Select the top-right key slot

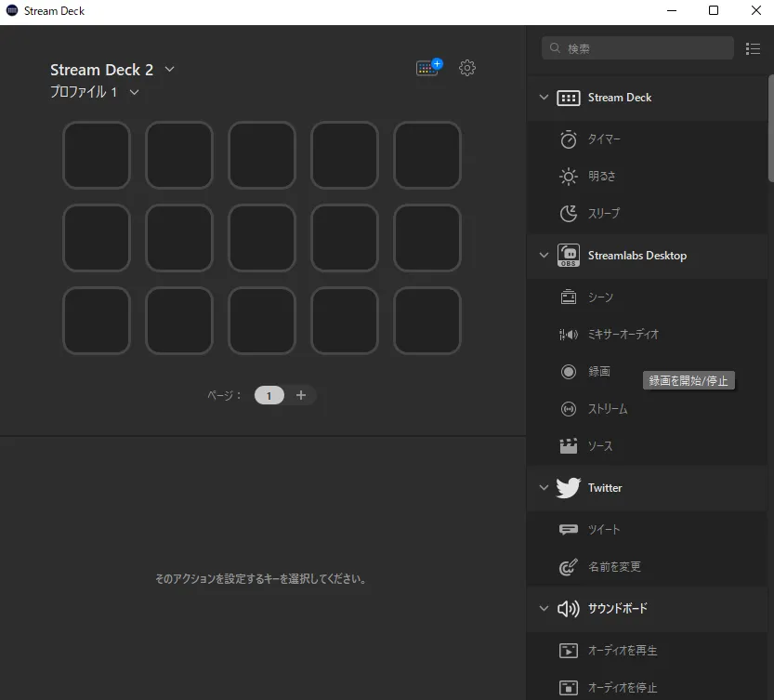(427, 155)
